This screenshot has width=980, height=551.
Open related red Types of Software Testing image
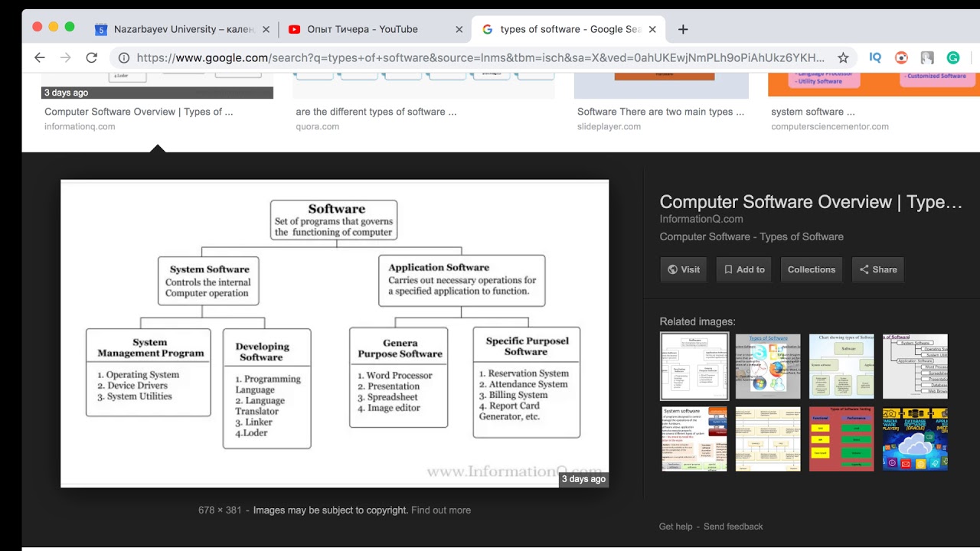(x=841, y=439)
